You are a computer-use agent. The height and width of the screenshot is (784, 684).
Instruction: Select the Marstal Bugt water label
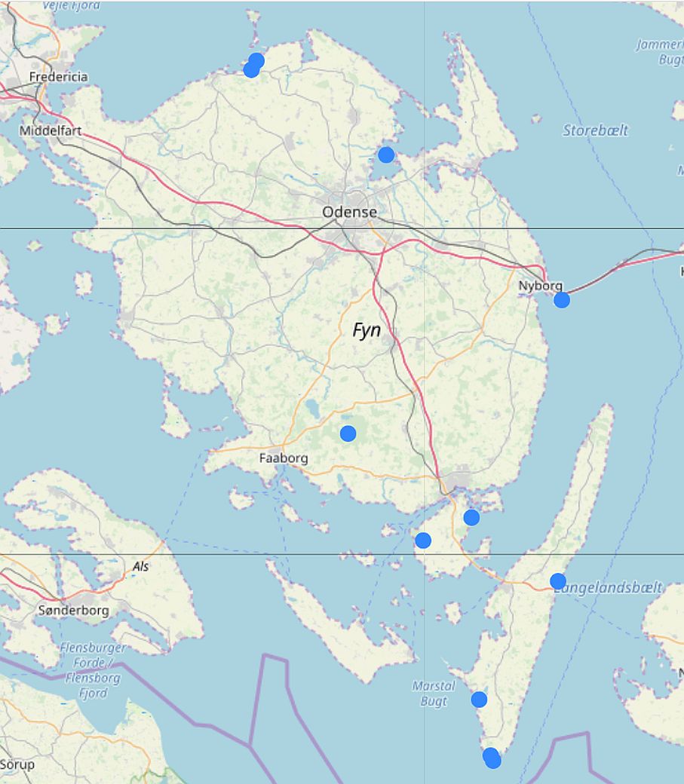[x=434, y=694]
